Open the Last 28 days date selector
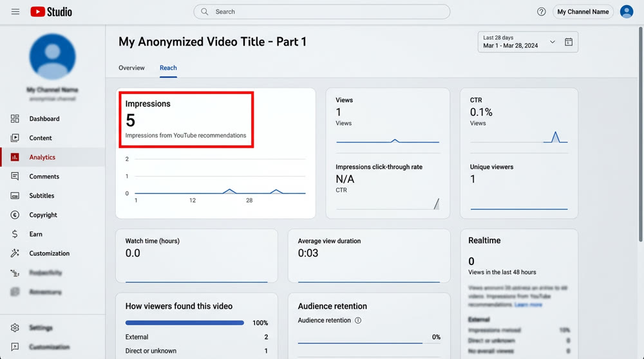This screenshot has height=359, width=644. 528,42
